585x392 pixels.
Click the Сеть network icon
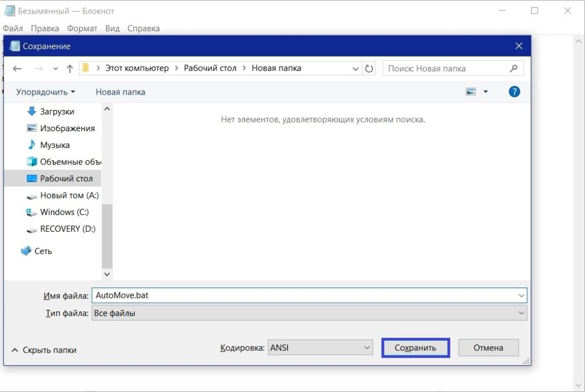pyautogui.click(x=26, y=250)
